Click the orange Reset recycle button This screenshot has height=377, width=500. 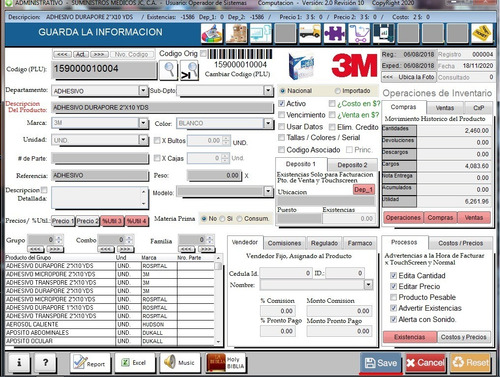click(x=470, y=363)
